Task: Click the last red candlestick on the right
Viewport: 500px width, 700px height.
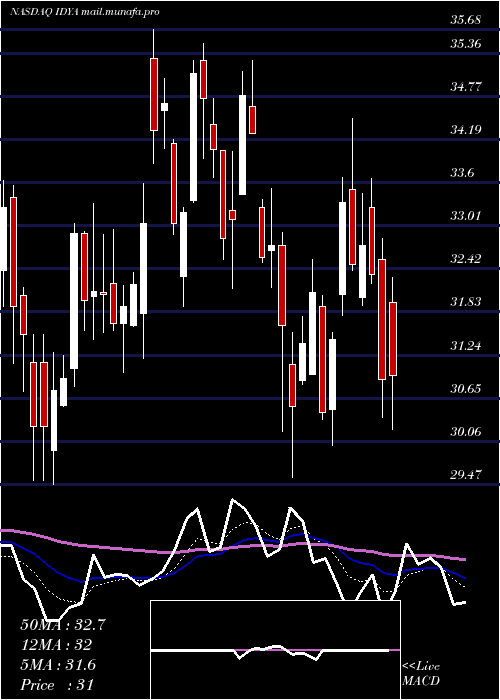Action: (x=393, y=339)
